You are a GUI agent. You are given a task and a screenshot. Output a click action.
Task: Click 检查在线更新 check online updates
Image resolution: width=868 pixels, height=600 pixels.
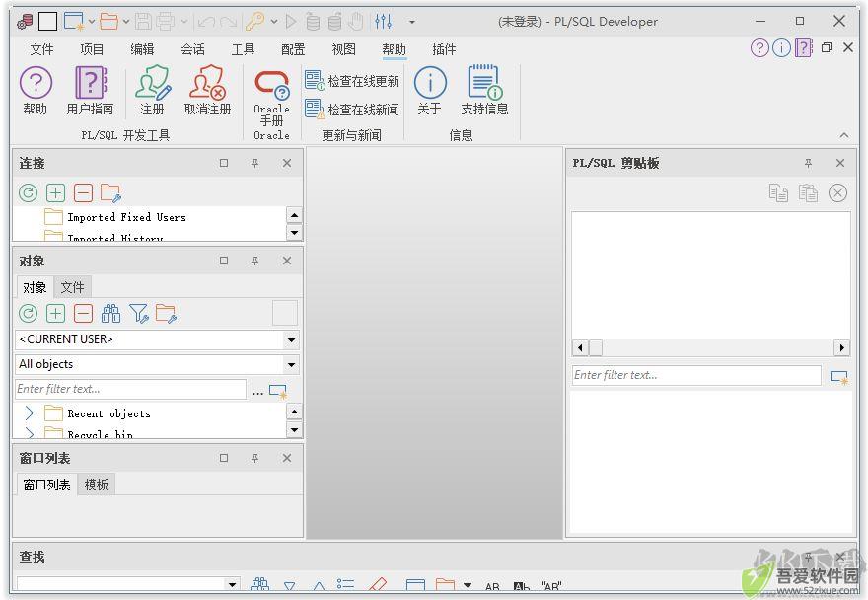point(352,81)
